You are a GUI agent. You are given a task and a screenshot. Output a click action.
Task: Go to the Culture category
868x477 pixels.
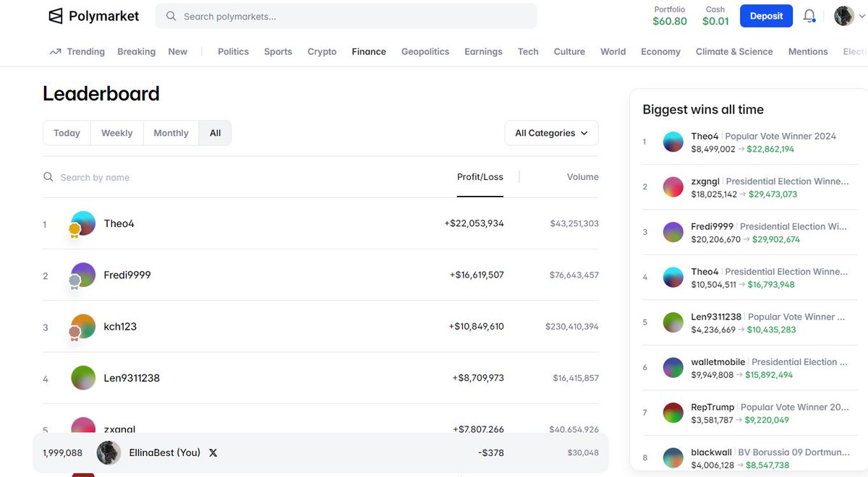569,51
